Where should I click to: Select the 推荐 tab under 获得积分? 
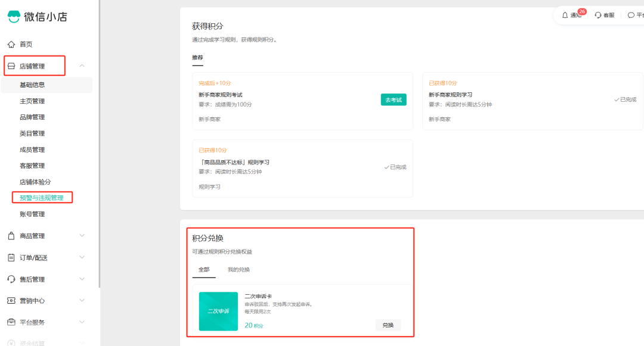pos(197,58)
